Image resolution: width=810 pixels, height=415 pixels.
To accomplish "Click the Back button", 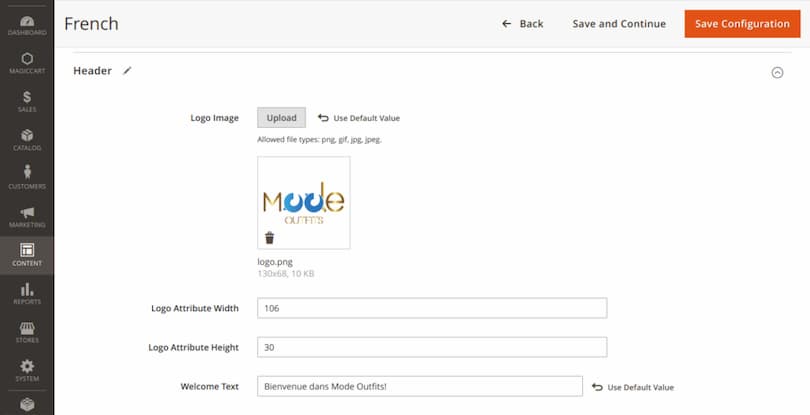I will tap(522, 23).
